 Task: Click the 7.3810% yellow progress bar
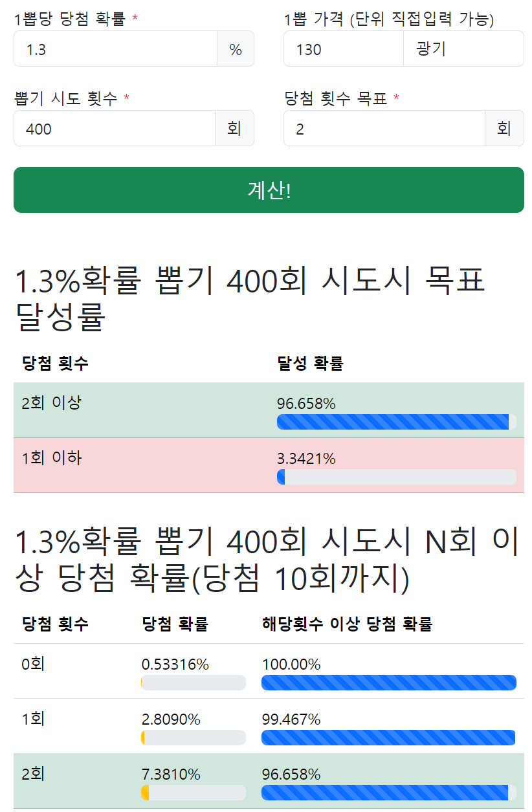click(193, 793)
